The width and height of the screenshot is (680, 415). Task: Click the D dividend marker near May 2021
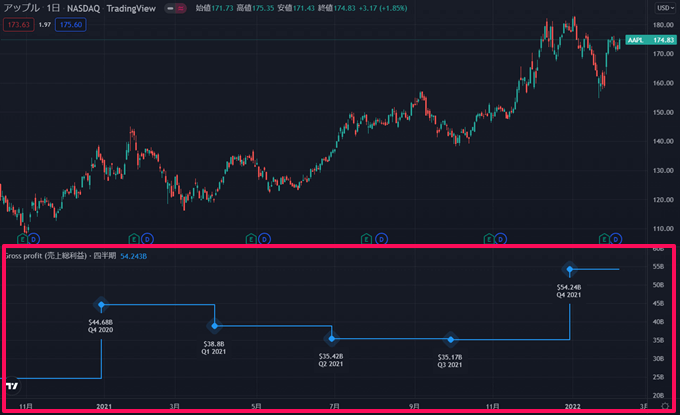(x=264, y=239)
